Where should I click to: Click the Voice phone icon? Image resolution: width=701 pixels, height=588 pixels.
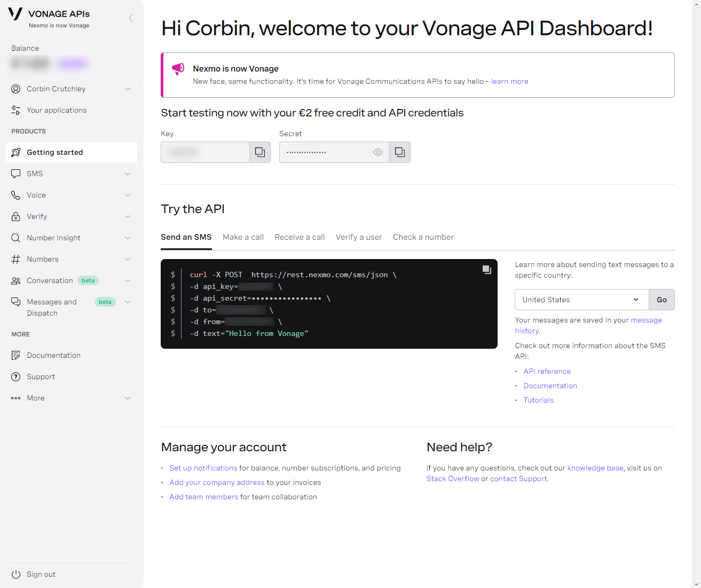tap(16, 195)
